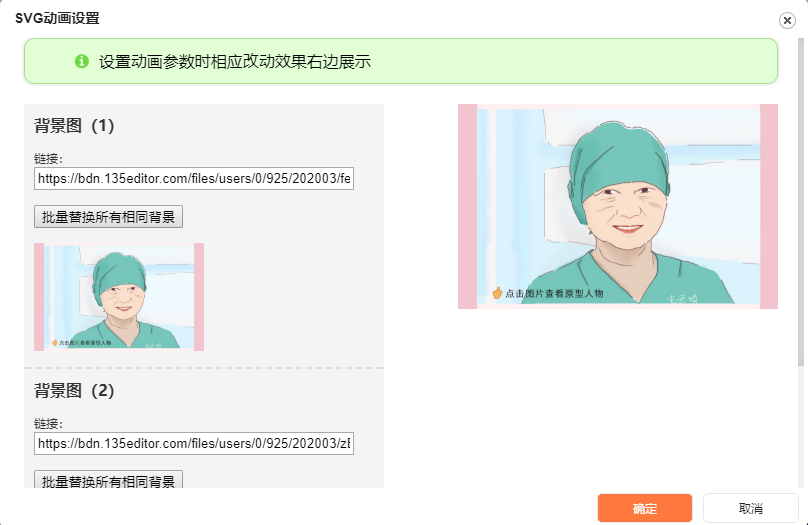Click the green info icon in the banner

82,61
